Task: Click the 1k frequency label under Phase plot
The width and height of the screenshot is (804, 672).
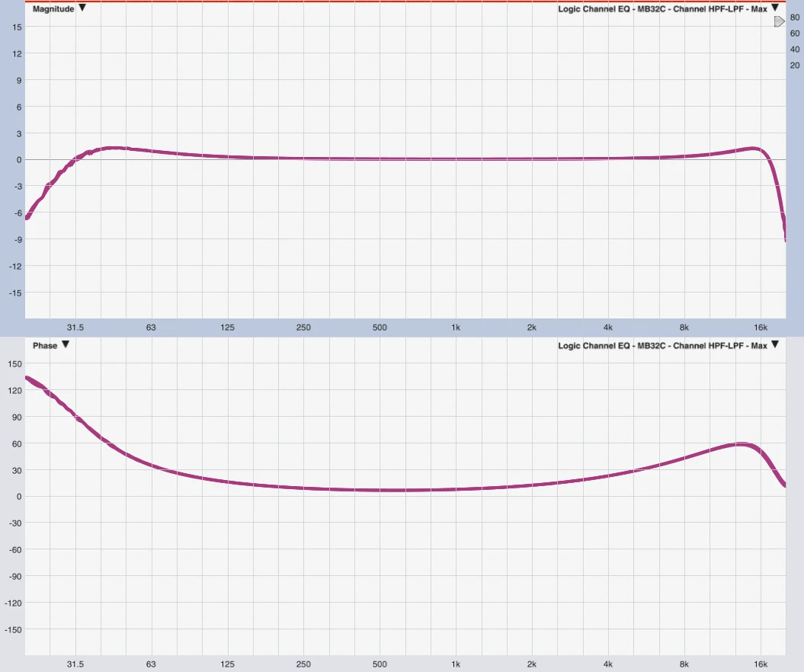Action: pyautogui.click(x=456, y=664)
